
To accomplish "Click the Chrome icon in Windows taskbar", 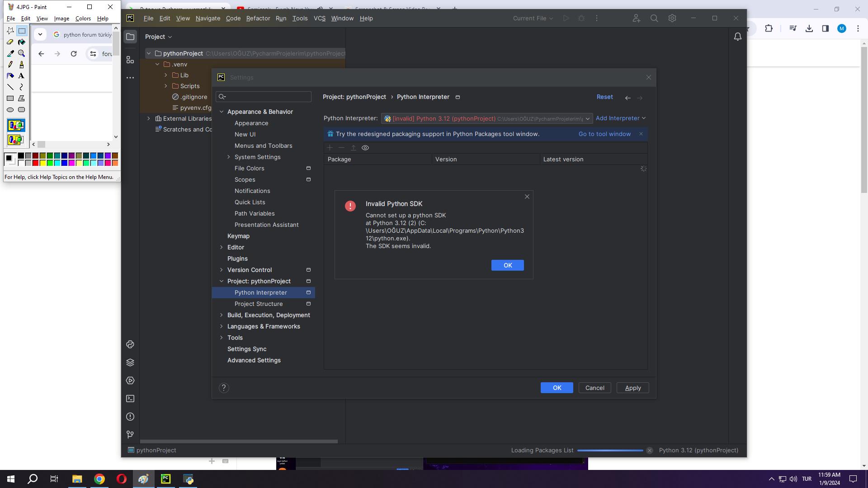I will point(99,479).
